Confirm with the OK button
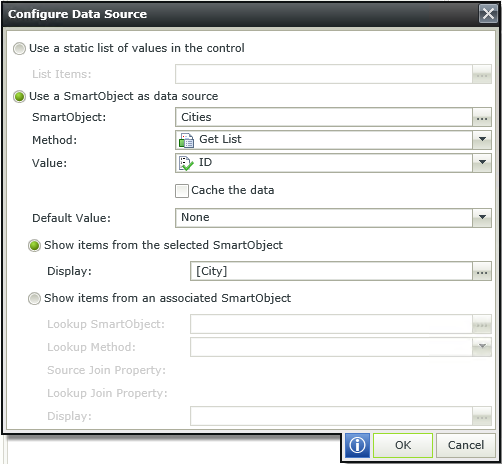Viewport: 502px width, 464px height. coord(403,445)
